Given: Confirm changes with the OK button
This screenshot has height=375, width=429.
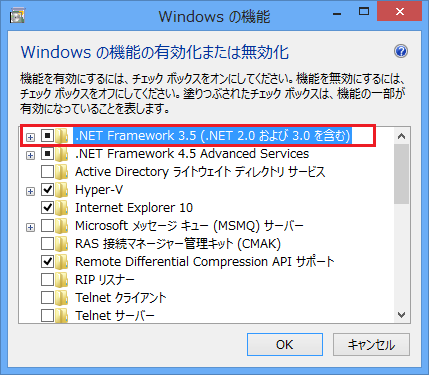Looking at the screenshot, I should coord(285,344).
